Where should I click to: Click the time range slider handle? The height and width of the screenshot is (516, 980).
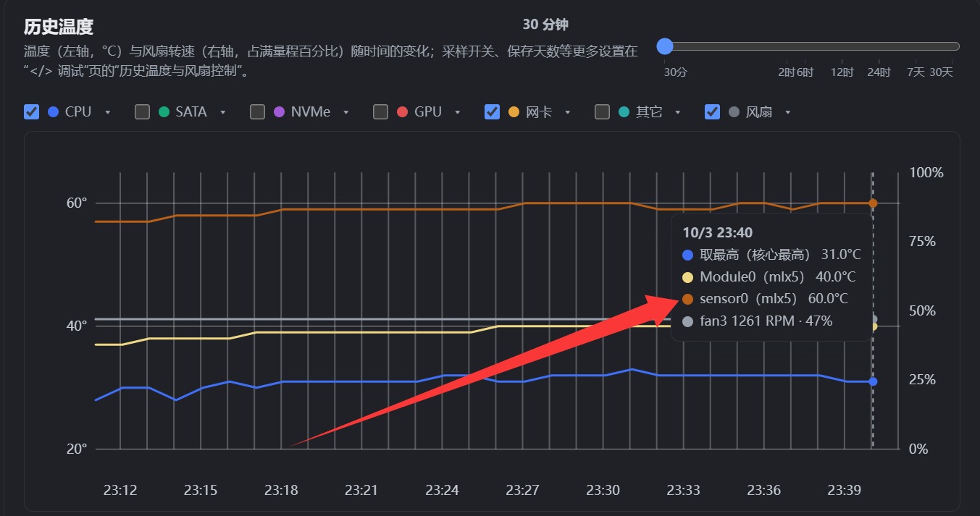tap(665, 46)
